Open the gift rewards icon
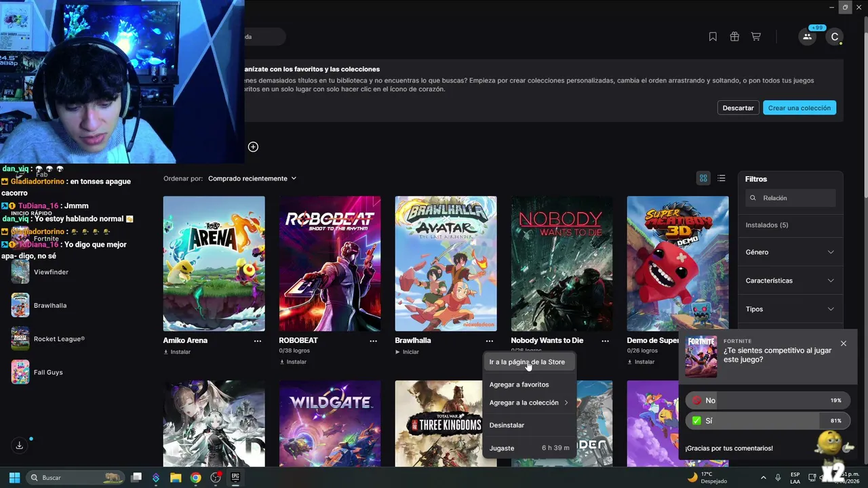 [734, 37]
